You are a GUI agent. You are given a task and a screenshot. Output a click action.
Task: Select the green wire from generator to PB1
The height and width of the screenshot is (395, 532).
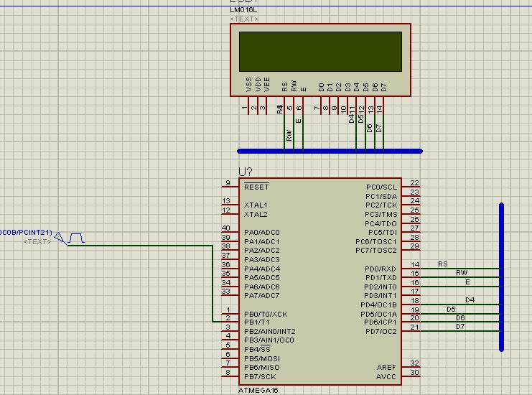point(144,246)
